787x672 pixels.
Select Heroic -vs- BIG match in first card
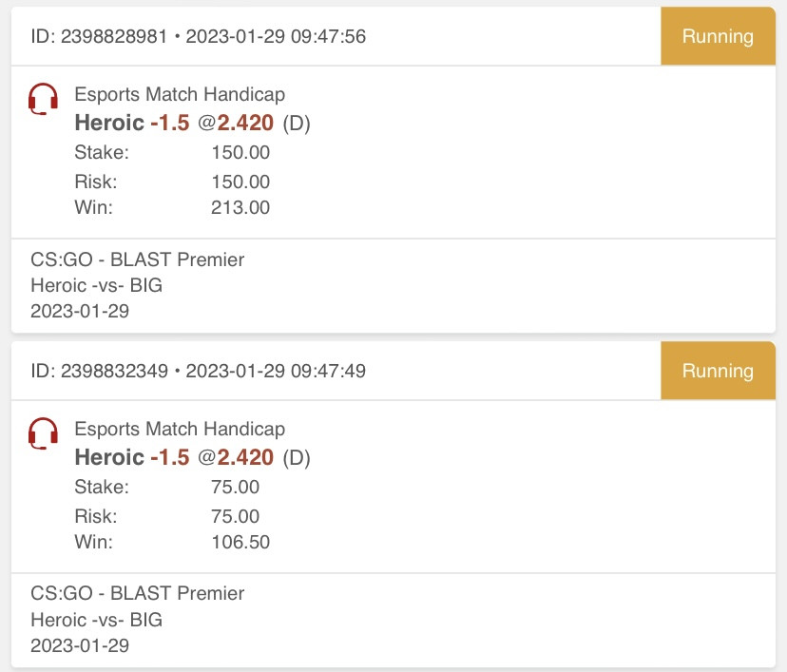click(96, 285)
